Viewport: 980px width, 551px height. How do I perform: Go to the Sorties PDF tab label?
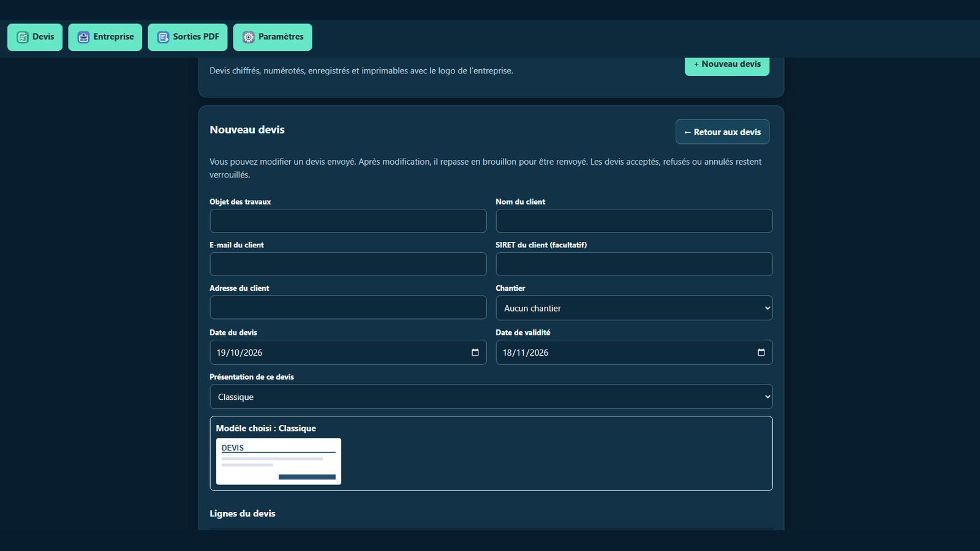point(196,37)
